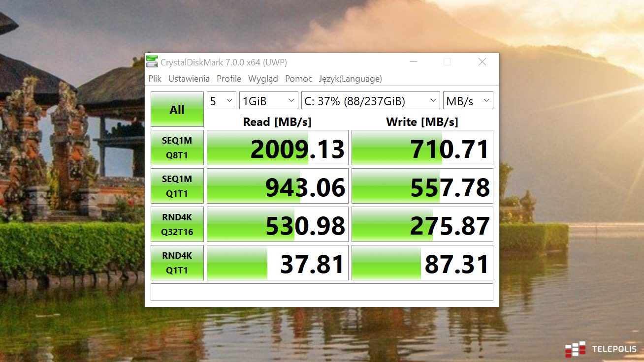This screenshot has height=362, width=644.
Task: Start the SEQ1M Q8T1 test
Action: click(177, 148)
